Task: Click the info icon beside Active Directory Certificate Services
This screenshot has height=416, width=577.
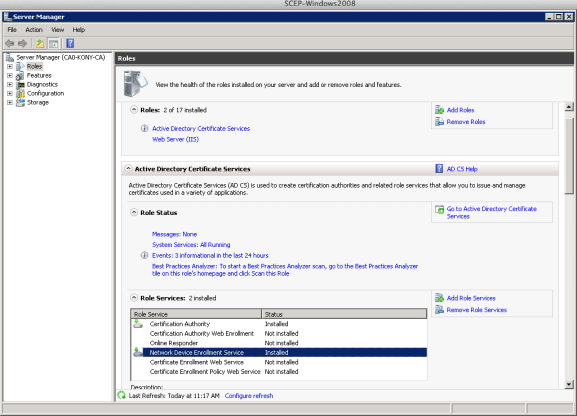Action: pos(144,128)
